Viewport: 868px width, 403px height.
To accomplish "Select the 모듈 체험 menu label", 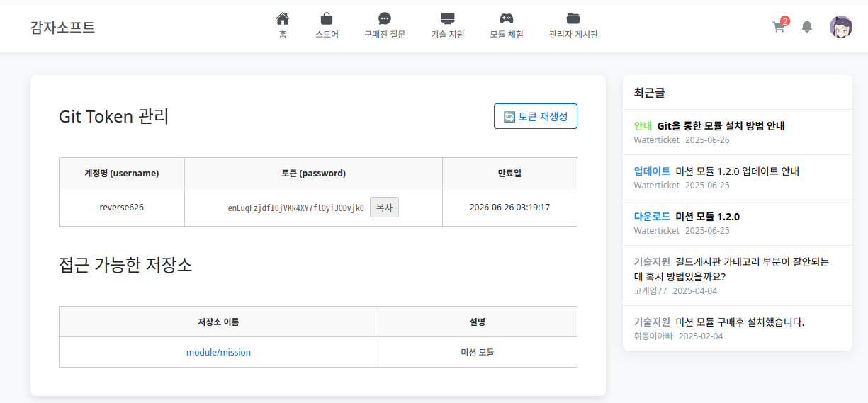I will click(507, 34).
